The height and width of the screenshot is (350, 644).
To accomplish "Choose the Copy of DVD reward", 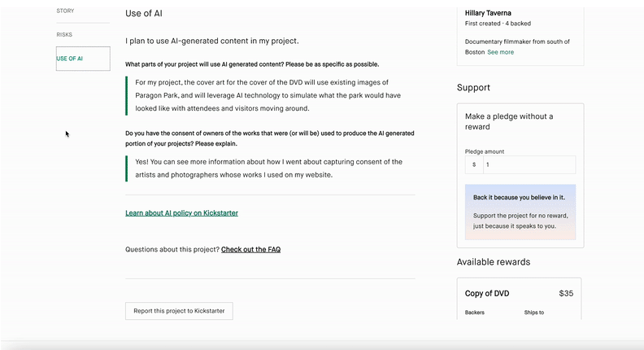I will [x=487, y=293].
